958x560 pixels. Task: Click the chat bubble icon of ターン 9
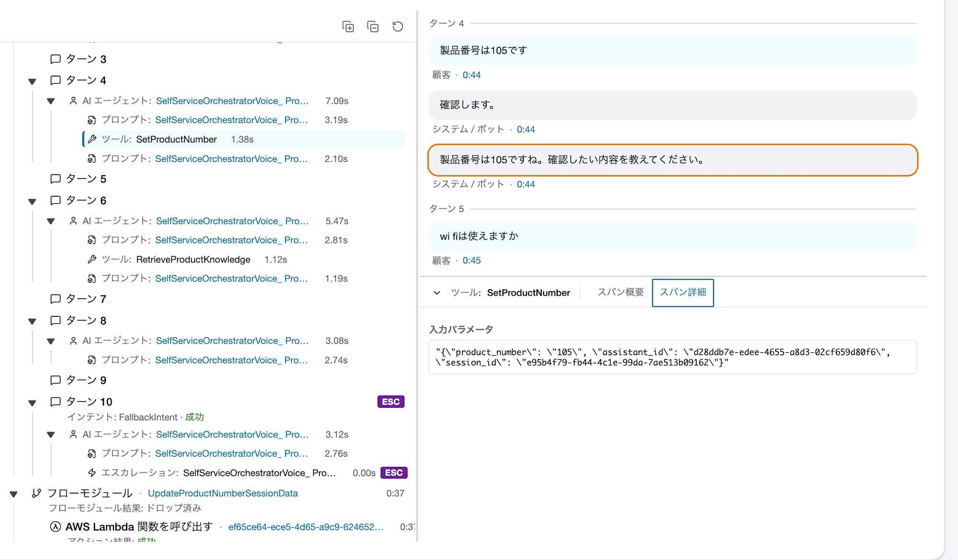click(x=56, y=380)
